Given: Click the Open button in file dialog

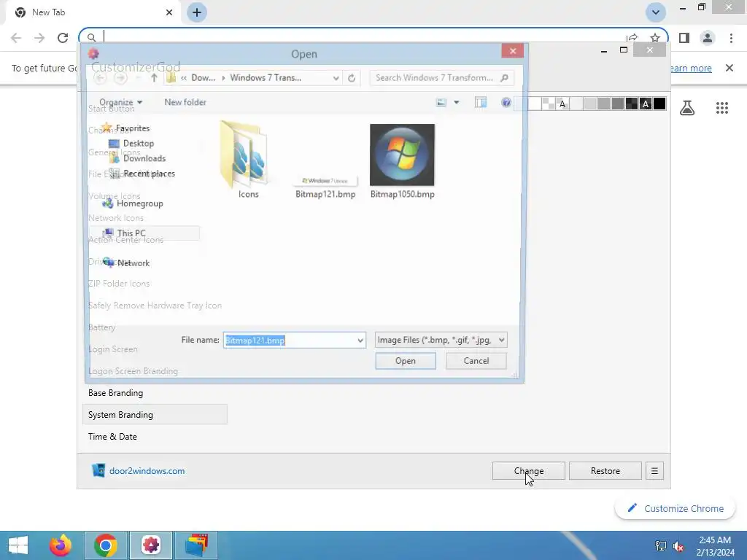Looking at the screenshot, I should pyautogui.click(x=406, y=361).
